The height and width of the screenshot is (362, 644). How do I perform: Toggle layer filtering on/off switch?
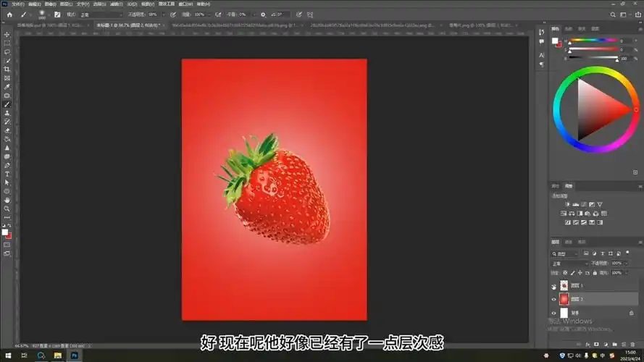627,253
